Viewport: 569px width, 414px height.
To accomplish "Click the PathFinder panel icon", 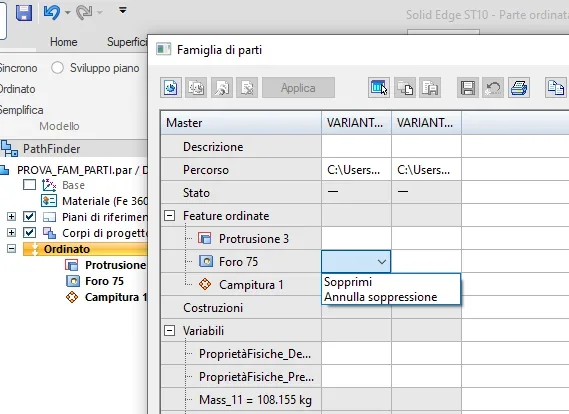I will point(9,149).
